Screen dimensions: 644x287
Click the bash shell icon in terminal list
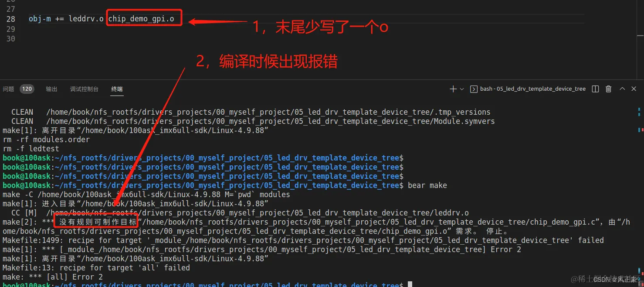coord(473,89)
